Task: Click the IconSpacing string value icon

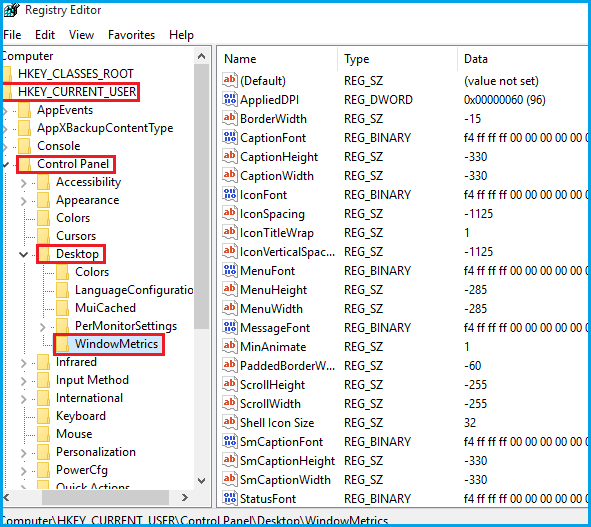Action: [x=230, y=213]
